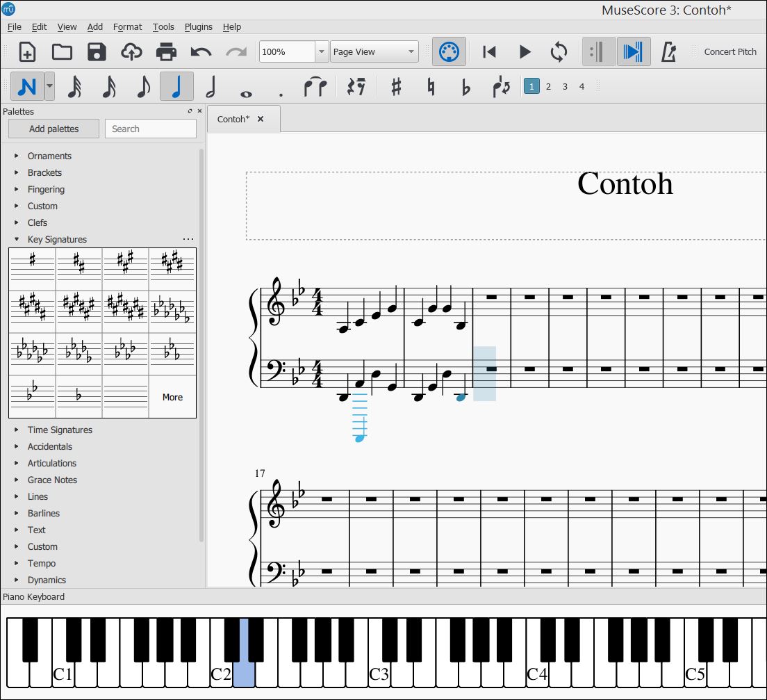Open the zoom percentage dropdown
This screenshot has height=700, width=767.
[x=321, y=51]
